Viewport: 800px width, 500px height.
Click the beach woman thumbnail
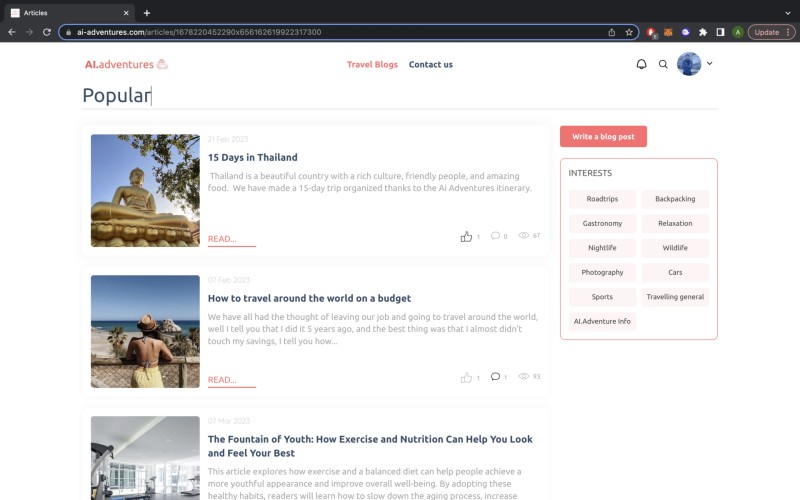coord(145,332)
